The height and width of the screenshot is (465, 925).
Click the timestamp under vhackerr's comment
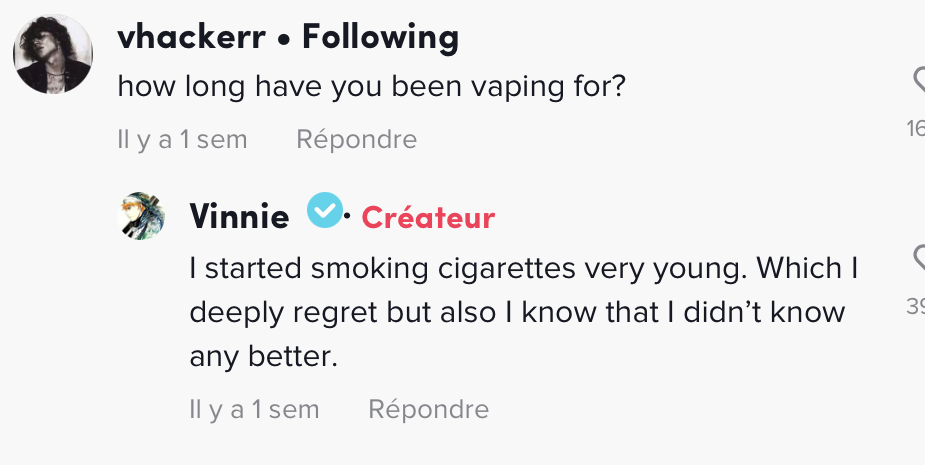182,140
